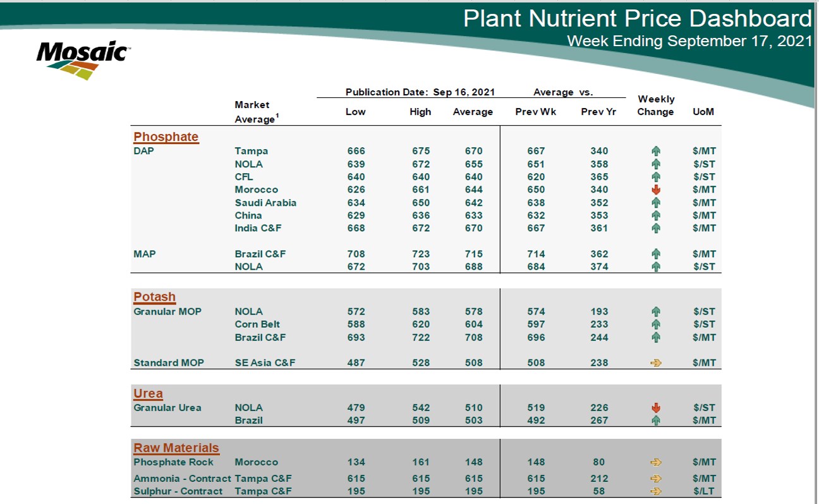Select the UoM column header
Image resolution: width=819 pixels, height=504 pixels.
[704, 112]
